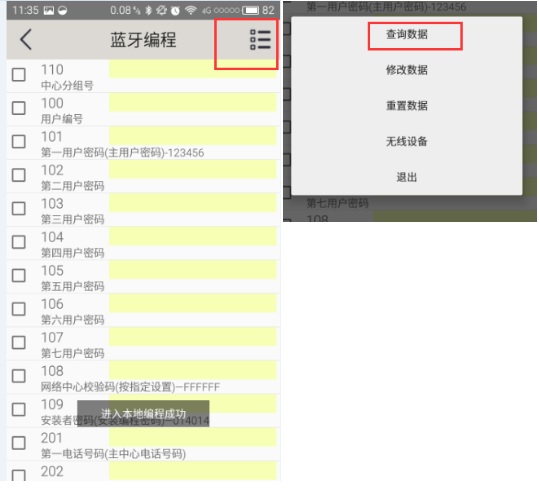Check the box for item 110 中心分组号
This screenshot has width=539, height=491.
click(x=19, y=75)
